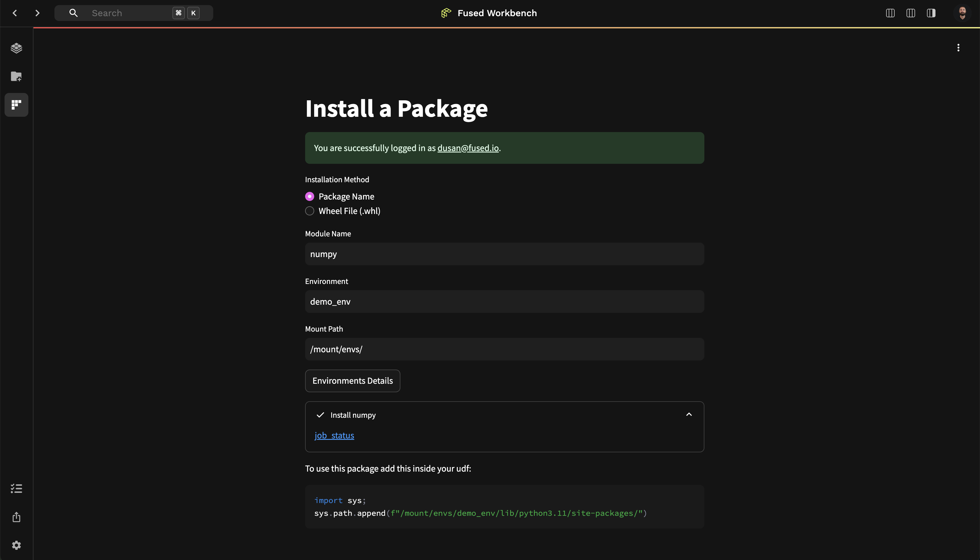Click the 'Install numpy' status label
Viewport: 980px width, 560px height.
pos(353,415)
